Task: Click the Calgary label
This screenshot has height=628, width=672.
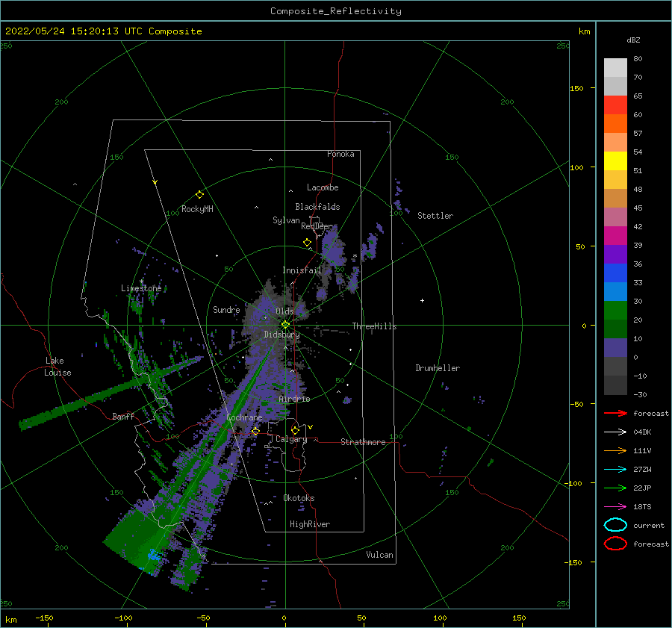Action: pyautogui.click(x=291, y=439)
